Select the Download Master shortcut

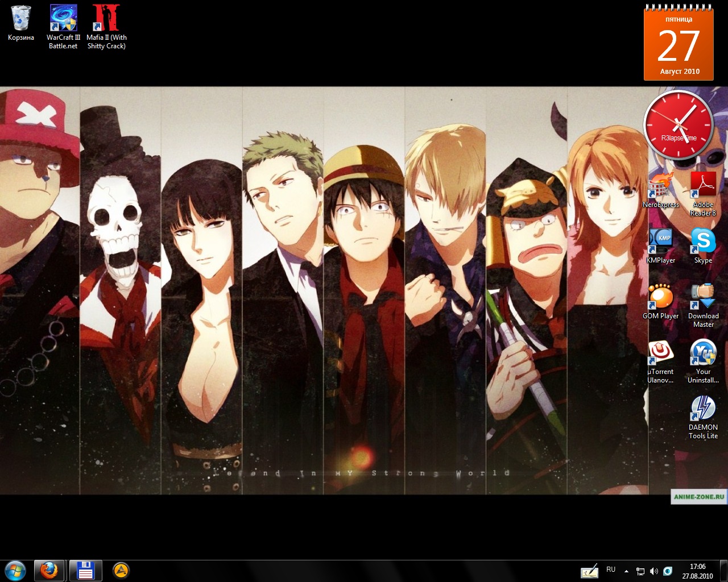coord(703,306)
